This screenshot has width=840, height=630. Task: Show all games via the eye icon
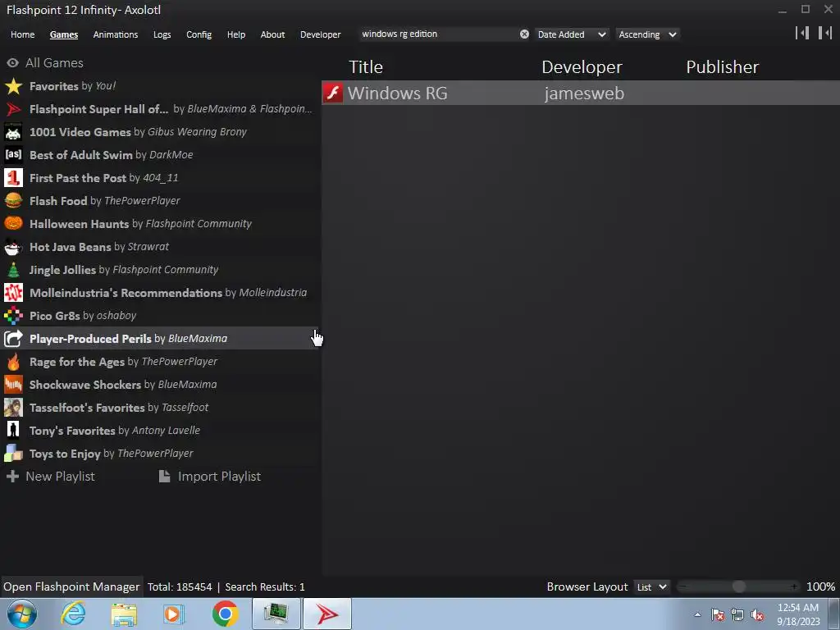click(12, 62)
